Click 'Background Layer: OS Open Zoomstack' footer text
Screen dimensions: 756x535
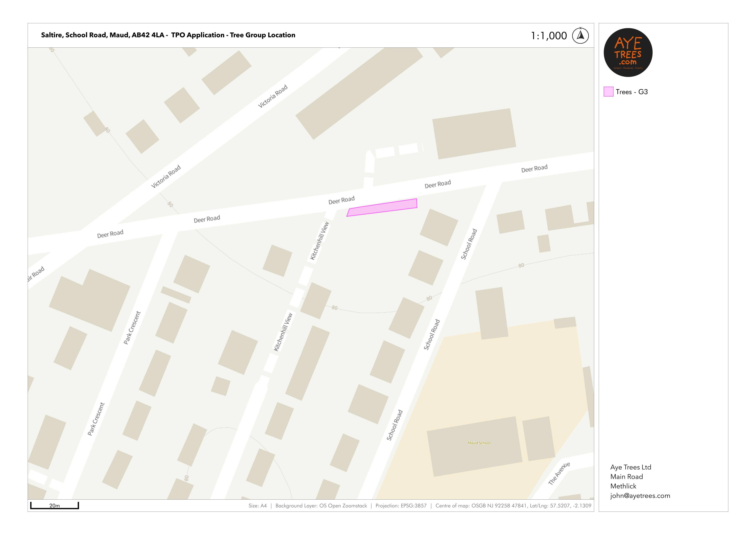(x=321, y=506)
